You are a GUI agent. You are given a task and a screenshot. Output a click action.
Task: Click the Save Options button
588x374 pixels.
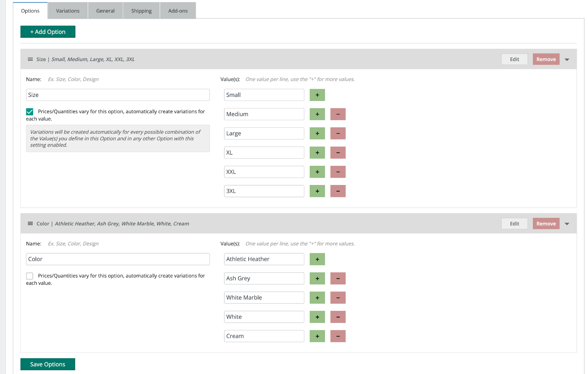48,364
